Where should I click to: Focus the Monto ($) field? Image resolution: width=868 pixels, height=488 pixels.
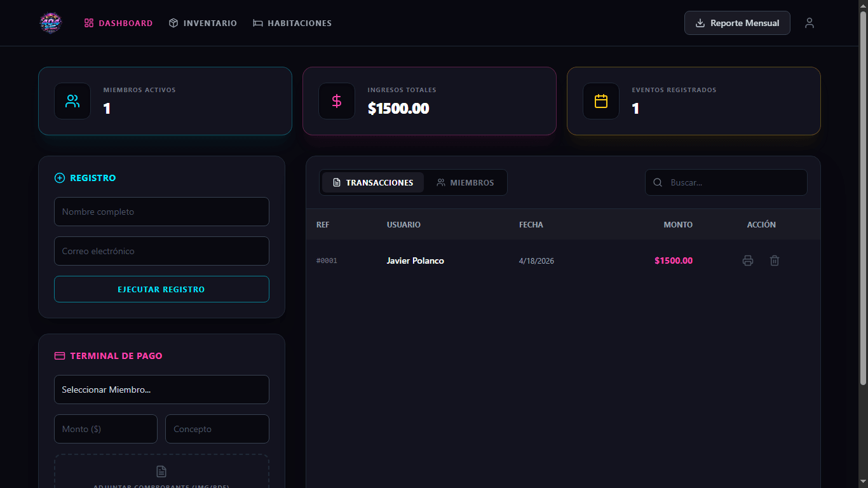click(105, 429)
